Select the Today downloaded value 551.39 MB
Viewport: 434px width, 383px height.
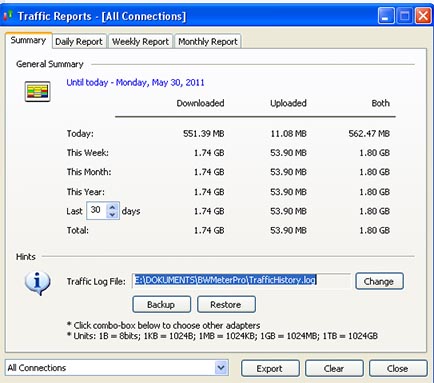click(x=204, y=134)
